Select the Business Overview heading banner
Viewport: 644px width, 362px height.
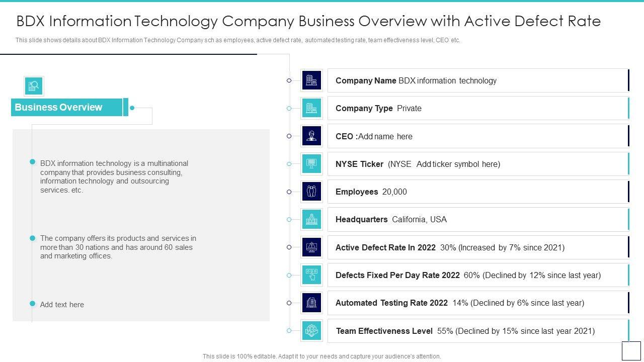(x=67, y=107)
